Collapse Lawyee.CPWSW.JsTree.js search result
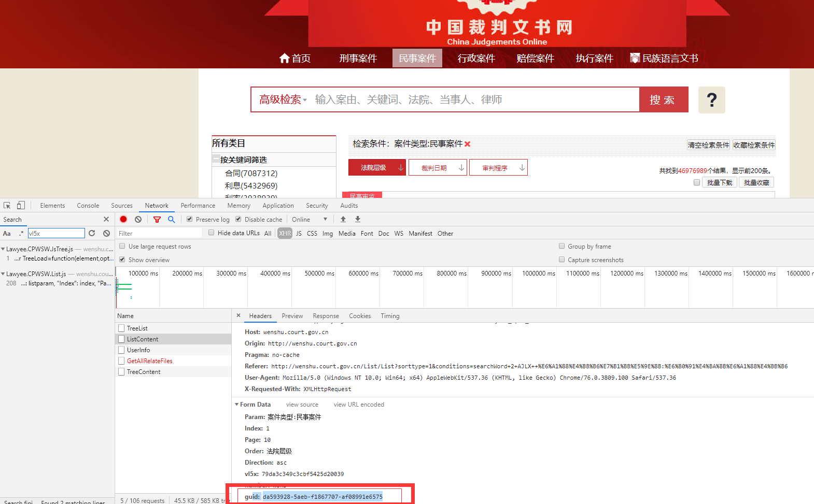This screenshot has height=504, width=814. pos(3,249)
